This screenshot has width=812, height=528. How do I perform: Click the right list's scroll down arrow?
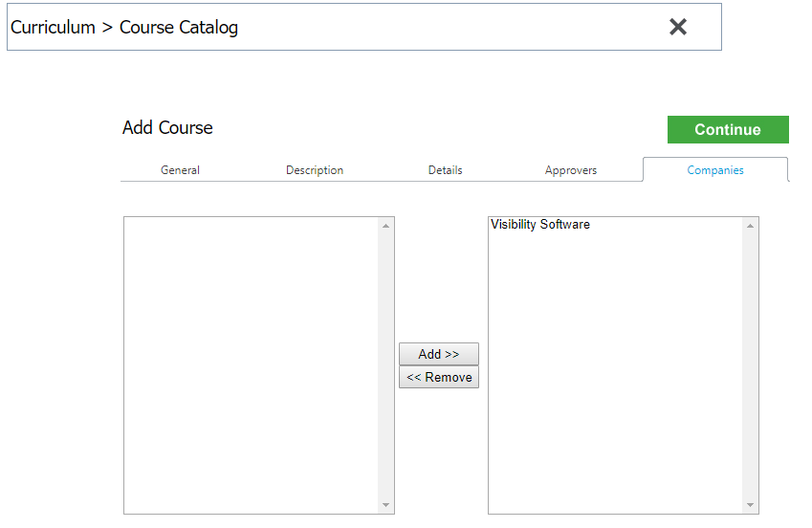pyautogui.click(x=750, y=505)
